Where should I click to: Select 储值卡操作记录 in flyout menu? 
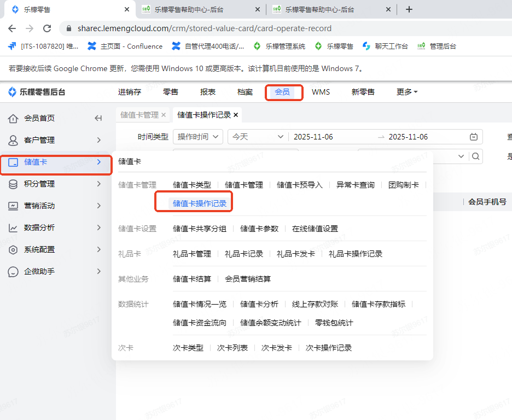200,203
